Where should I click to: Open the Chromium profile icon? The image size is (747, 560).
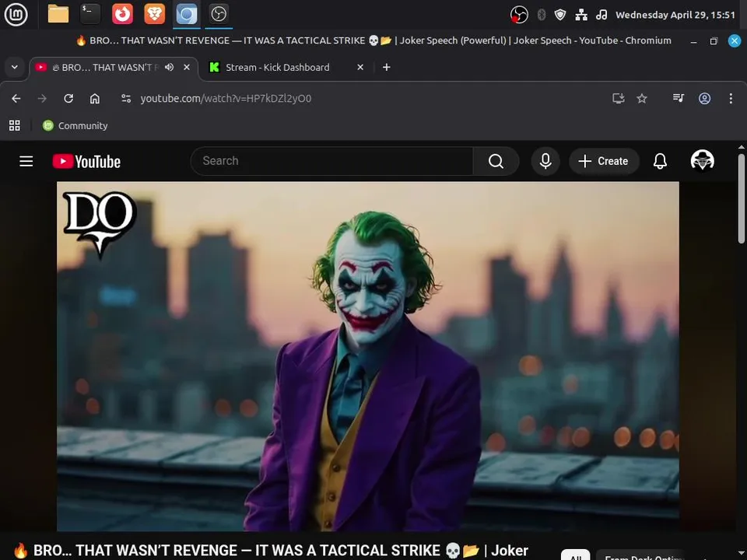coord(705,99)
